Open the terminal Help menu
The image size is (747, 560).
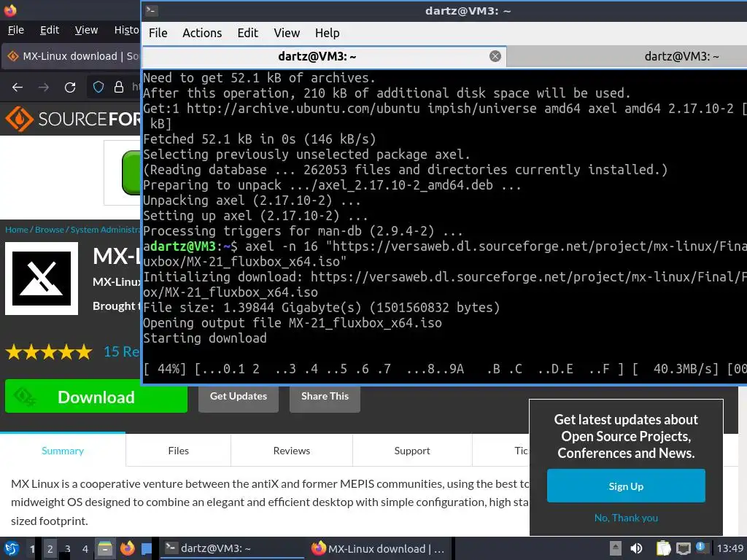coord(328,33)
